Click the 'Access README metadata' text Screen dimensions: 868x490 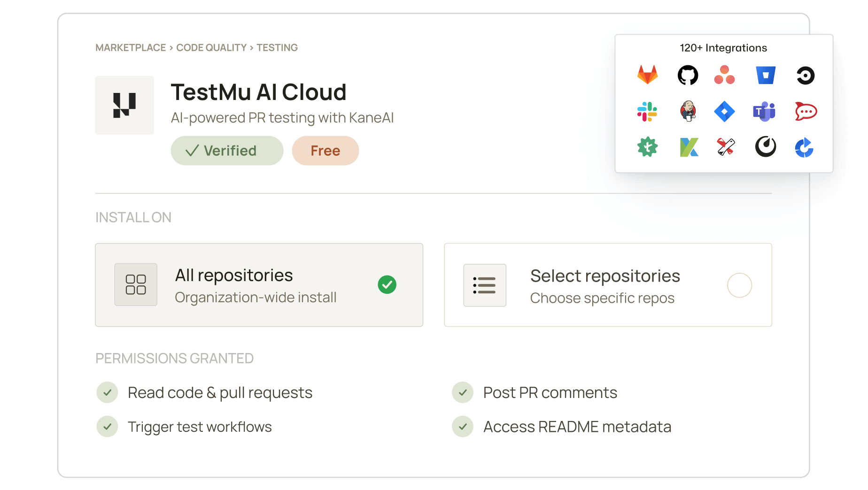pos(578,427)
